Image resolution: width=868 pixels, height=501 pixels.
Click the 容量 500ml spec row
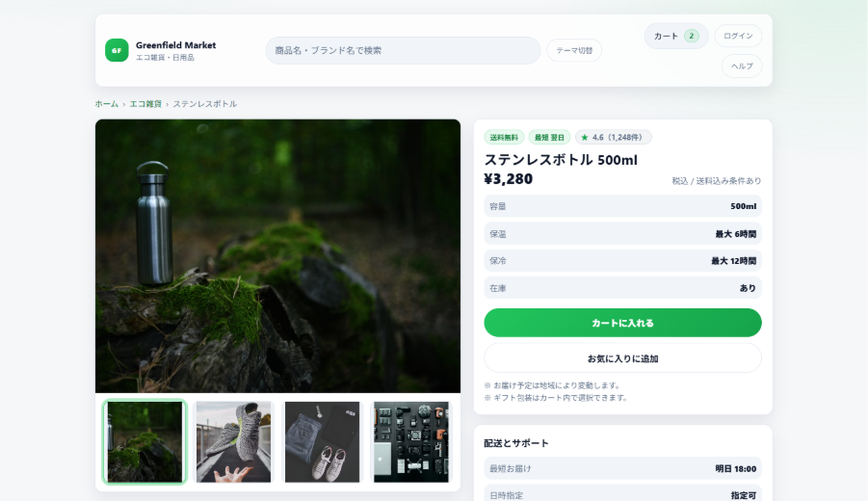click(x=622, y=206)
